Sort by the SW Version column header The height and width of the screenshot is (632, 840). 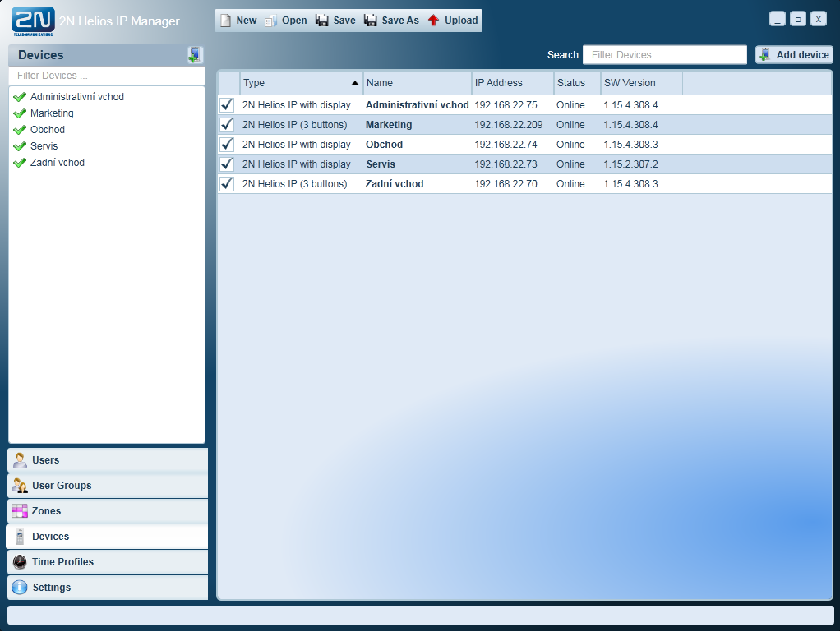[641, 83]
